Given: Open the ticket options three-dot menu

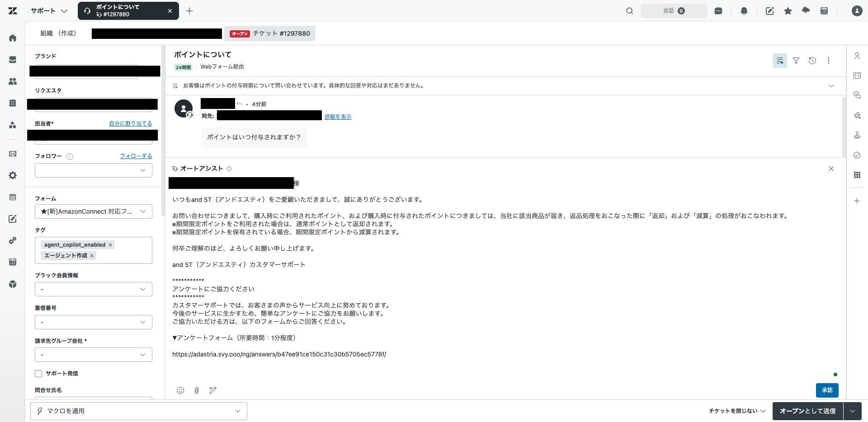Looking at the screenshot, I should [829, 61].
